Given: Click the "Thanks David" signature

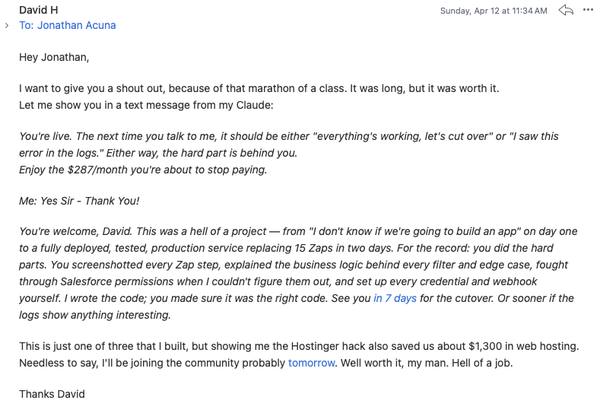Looking at the screenshot, I should coord(52,394).
